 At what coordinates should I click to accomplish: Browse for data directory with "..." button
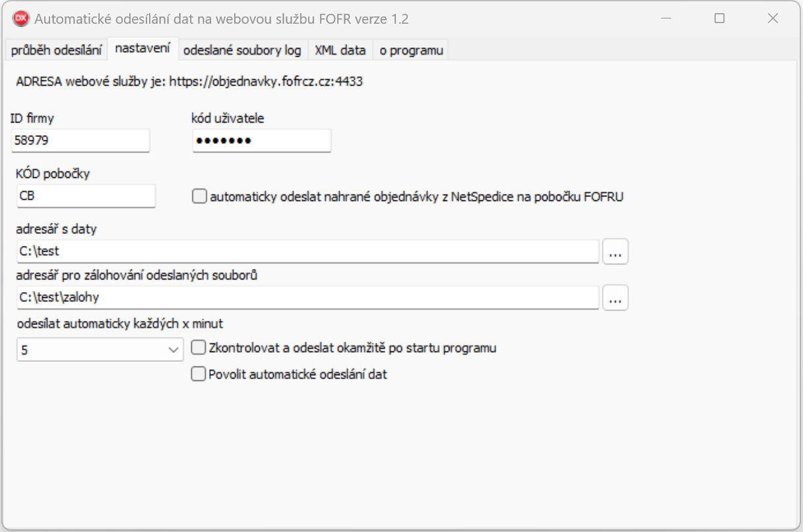pyautogui.click(x=615, y=252)
